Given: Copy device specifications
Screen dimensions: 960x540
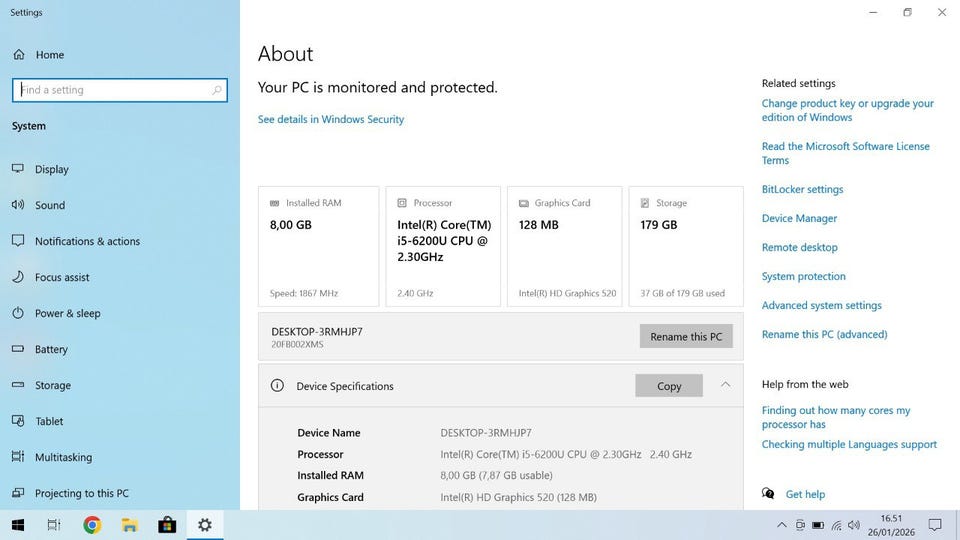Looking at the screenshot, I should (669, 386).
